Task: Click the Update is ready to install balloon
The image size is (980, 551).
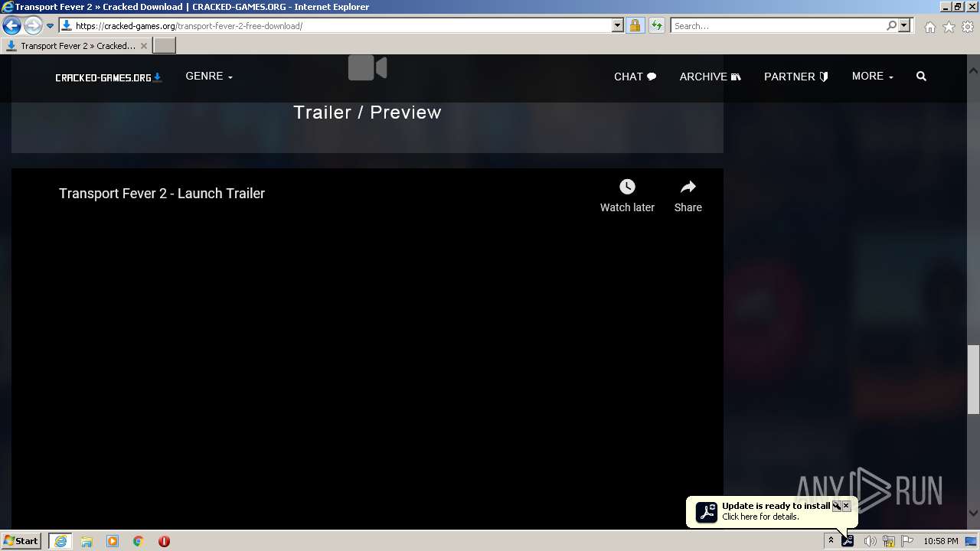Action: (772, 511)
